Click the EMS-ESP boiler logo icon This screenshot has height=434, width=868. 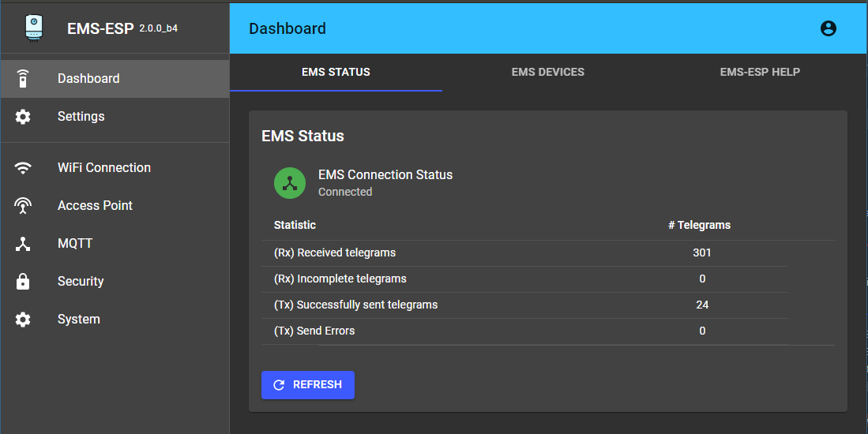point(33,28)
